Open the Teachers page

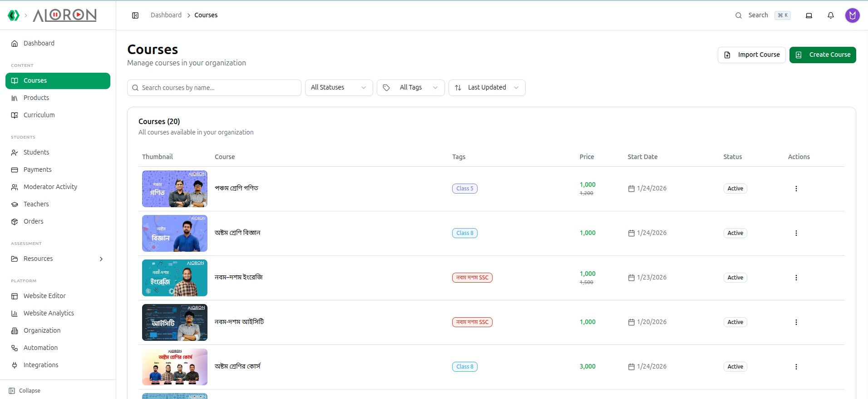pos(58,204)
